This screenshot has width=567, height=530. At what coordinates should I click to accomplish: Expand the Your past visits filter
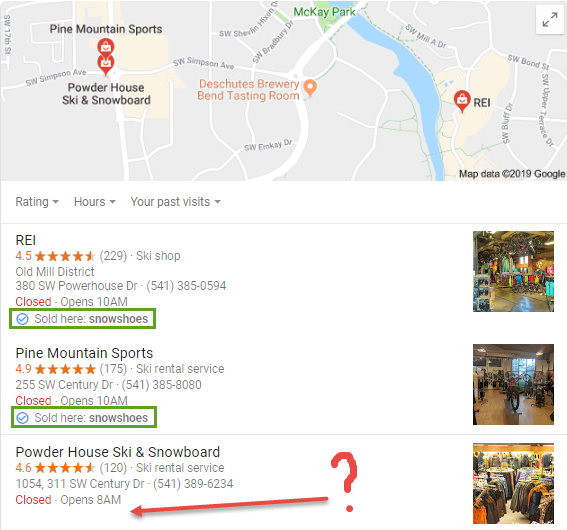click(175, 202)
